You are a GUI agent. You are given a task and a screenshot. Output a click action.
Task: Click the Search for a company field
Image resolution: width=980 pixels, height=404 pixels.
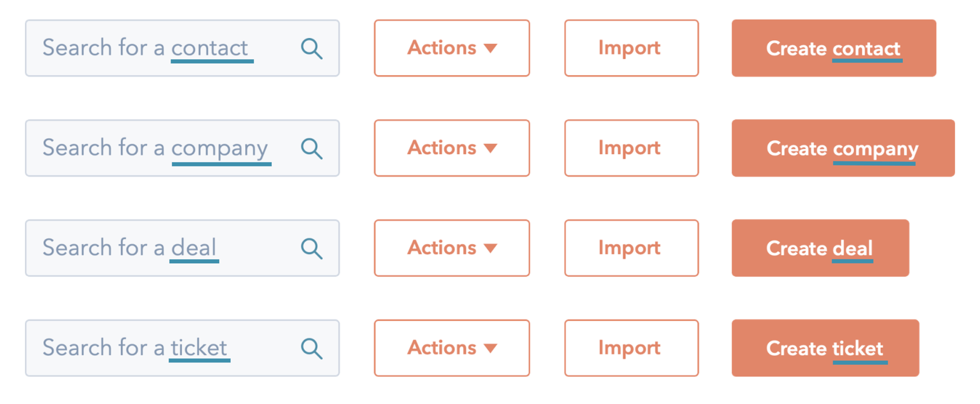coord(157,148)
